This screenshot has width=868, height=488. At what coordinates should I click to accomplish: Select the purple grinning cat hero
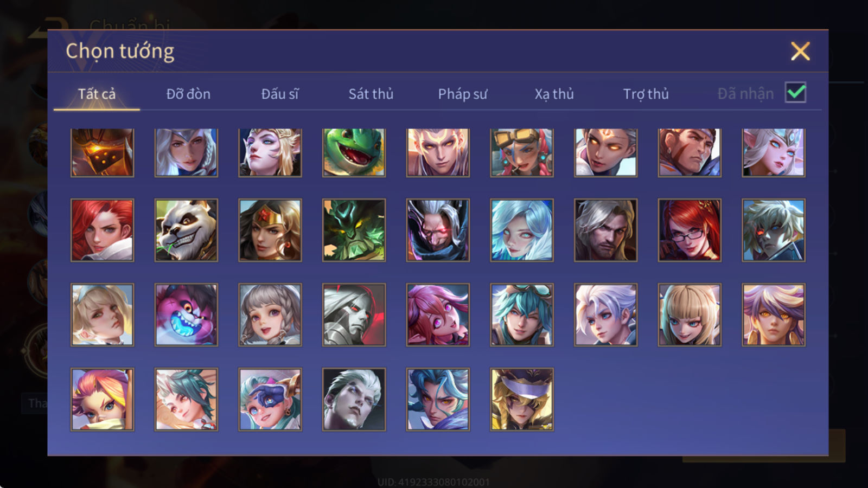[x=186, y=314]
